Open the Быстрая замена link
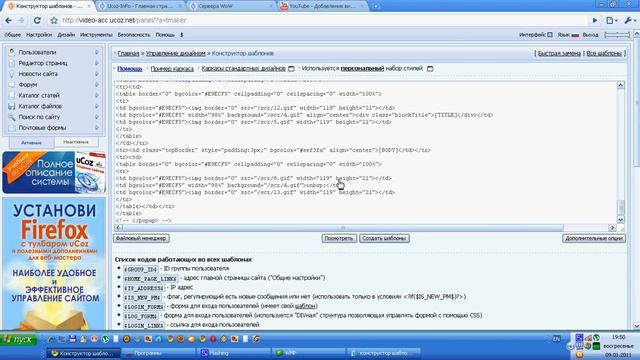 (559, 53)
